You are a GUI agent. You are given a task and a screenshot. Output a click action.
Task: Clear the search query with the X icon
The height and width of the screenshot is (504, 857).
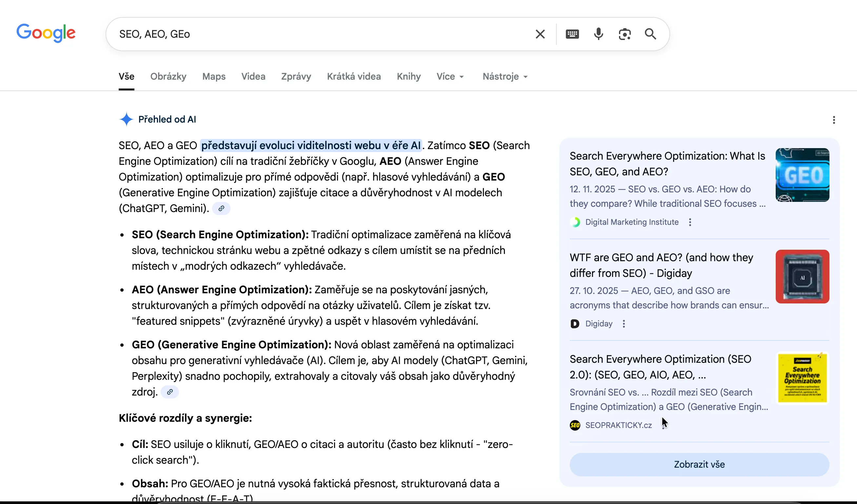pyautogui.click(x=540, y=34)
